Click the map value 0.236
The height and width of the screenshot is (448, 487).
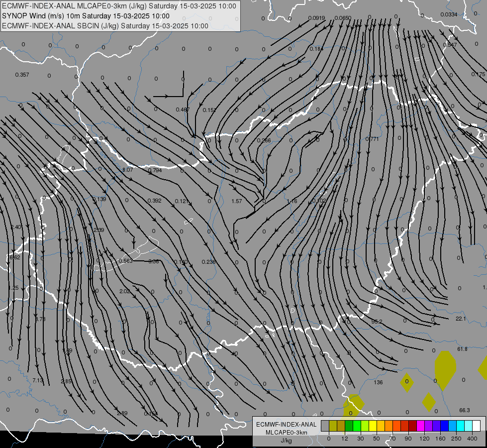tap(209, 262)
